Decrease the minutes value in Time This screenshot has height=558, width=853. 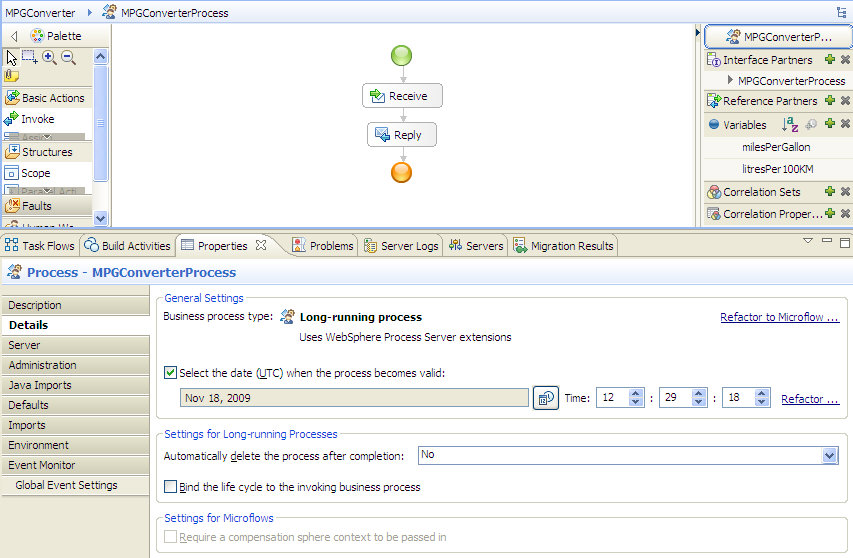point(699,402)
